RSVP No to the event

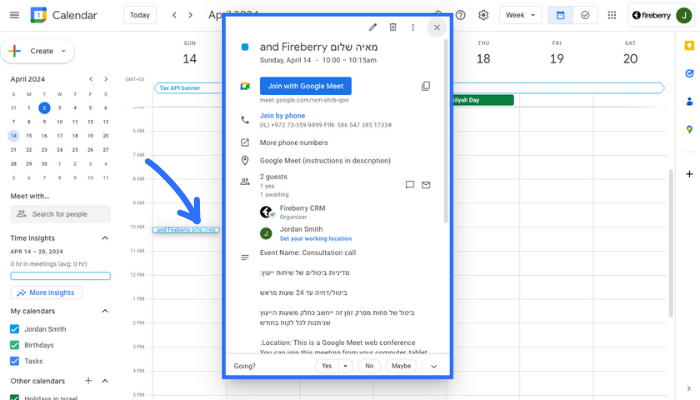click(x=369, y=366)
